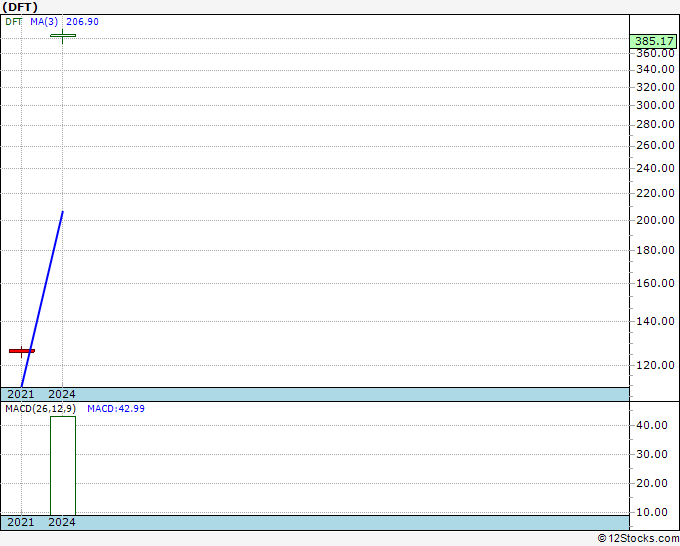
Task: Click the 200.00 price axis label
Action: [x=655, y=220]
